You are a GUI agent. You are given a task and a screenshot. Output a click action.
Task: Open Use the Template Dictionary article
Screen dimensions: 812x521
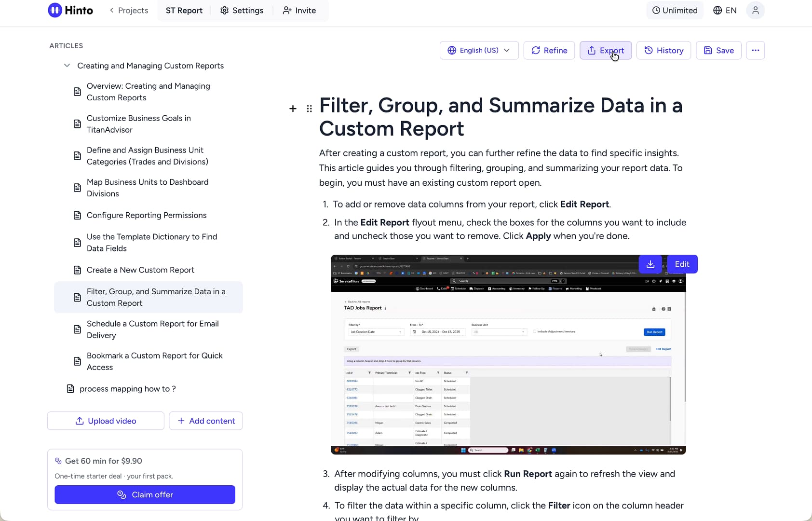pos(149,243)
